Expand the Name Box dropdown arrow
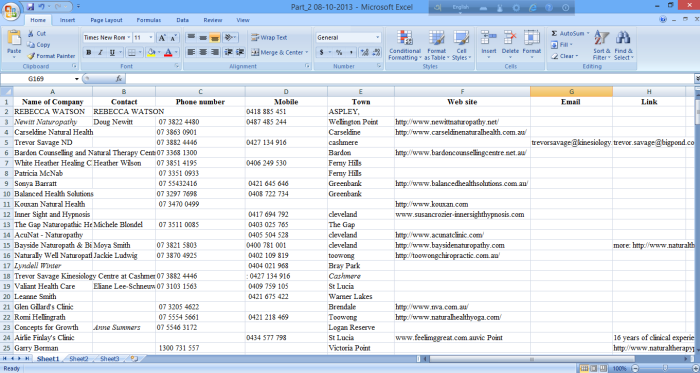 click(x=77, y=79)
